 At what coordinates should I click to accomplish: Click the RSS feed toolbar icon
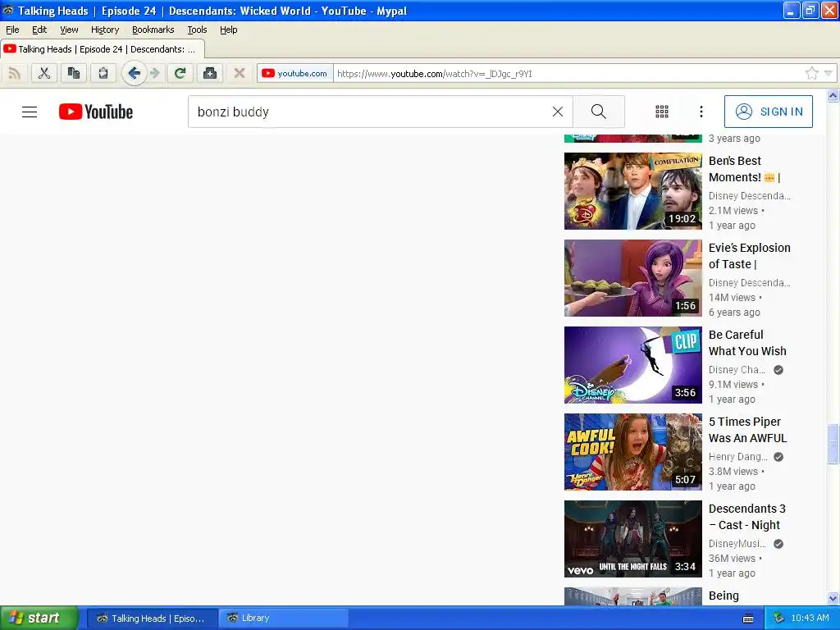tap(15, 73)
